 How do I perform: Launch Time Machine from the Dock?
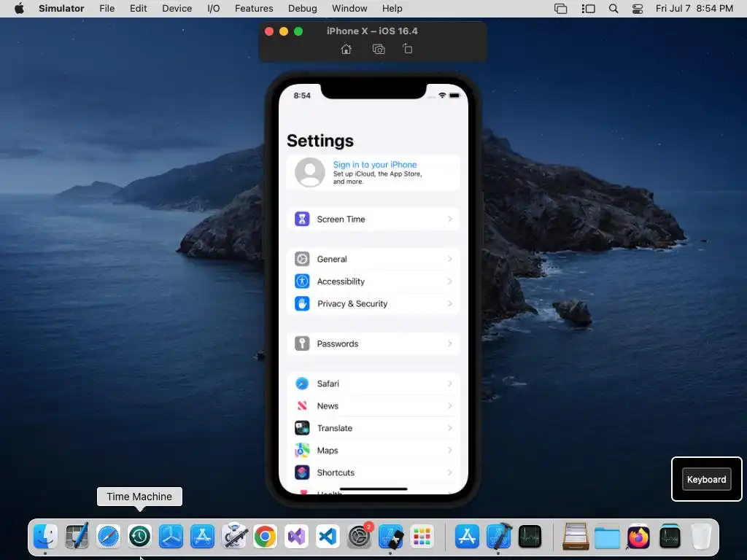coord(139,537)
